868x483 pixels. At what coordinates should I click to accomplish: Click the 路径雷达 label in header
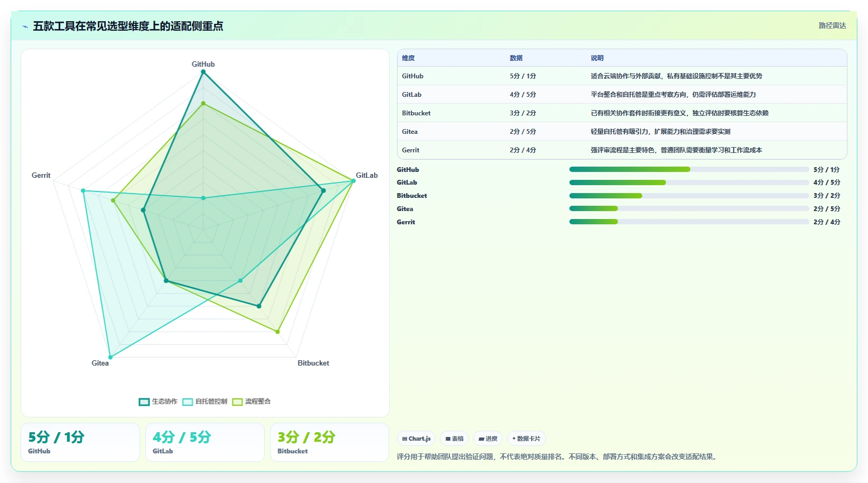[x=832, y=25]
